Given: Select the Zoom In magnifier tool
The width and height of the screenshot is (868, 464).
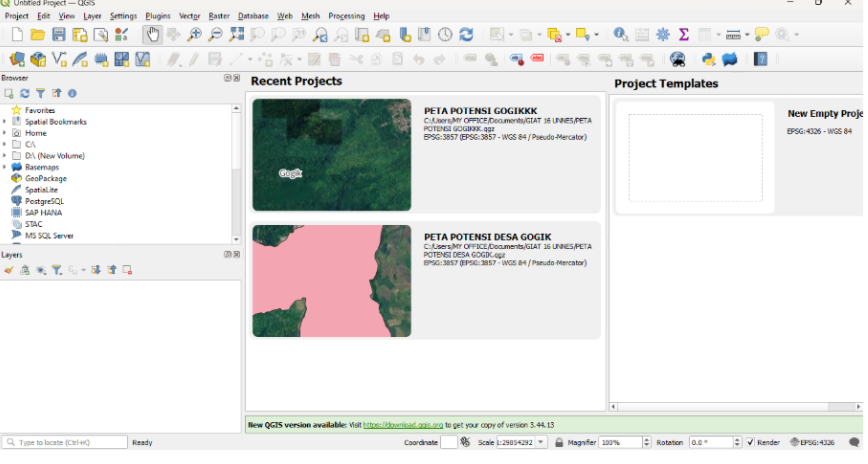Looking at the screenshot, I should [x=194, y=34].
